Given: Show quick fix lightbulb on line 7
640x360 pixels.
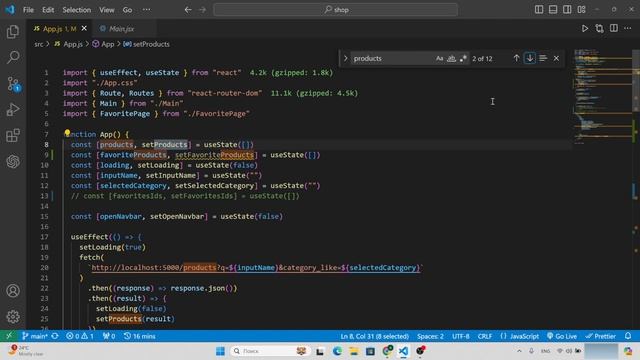Looking at the screenshot, I should 67,133.
